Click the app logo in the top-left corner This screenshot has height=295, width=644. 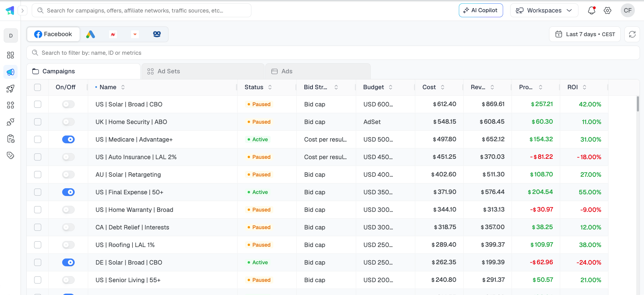[10, 10]
